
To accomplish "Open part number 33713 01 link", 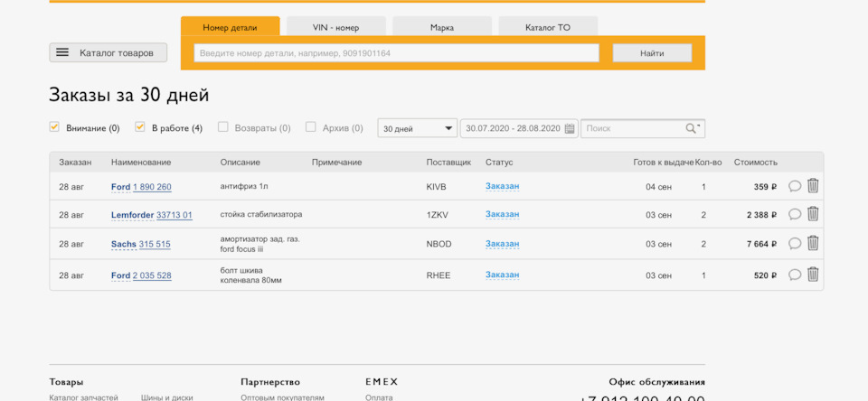I will coord(175,215).
